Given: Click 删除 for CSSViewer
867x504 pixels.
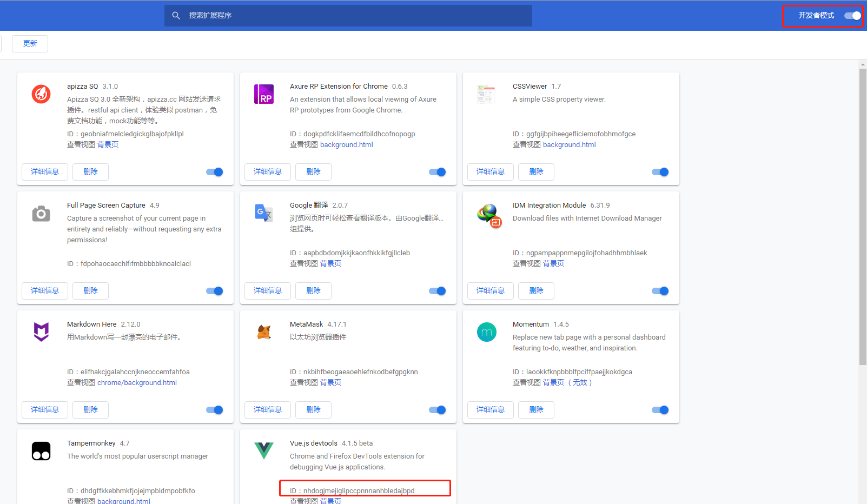Looking at the screenshot, I should tap(537, 172).
